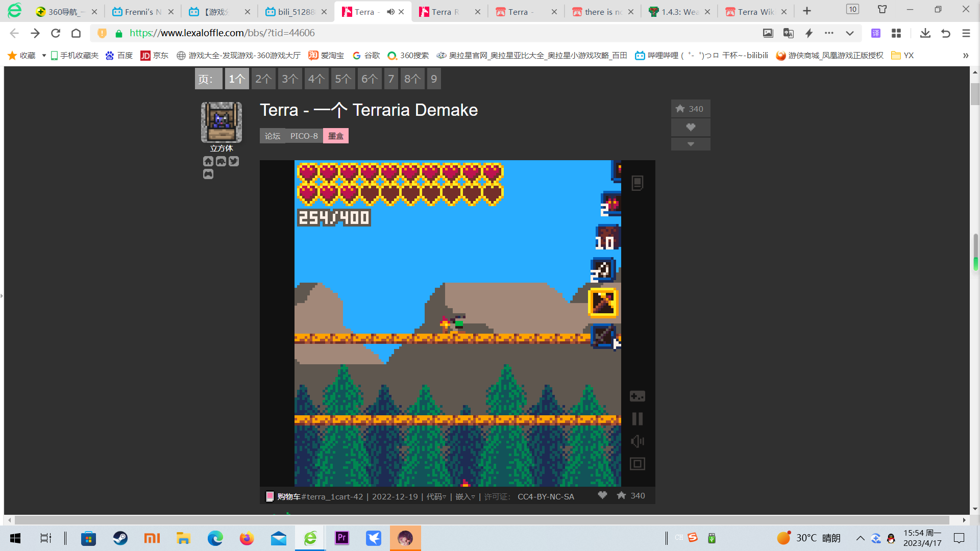Open Steam from the taskbar
Screen dimensions: 980x551
pos(120,538)
